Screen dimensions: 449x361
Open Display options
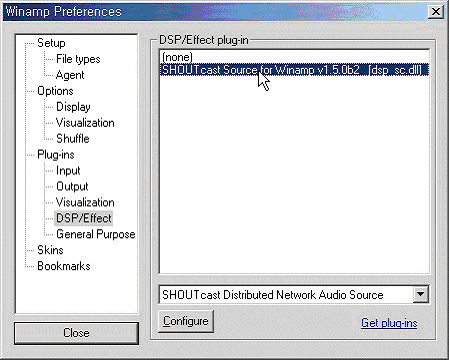click(73, 107)
